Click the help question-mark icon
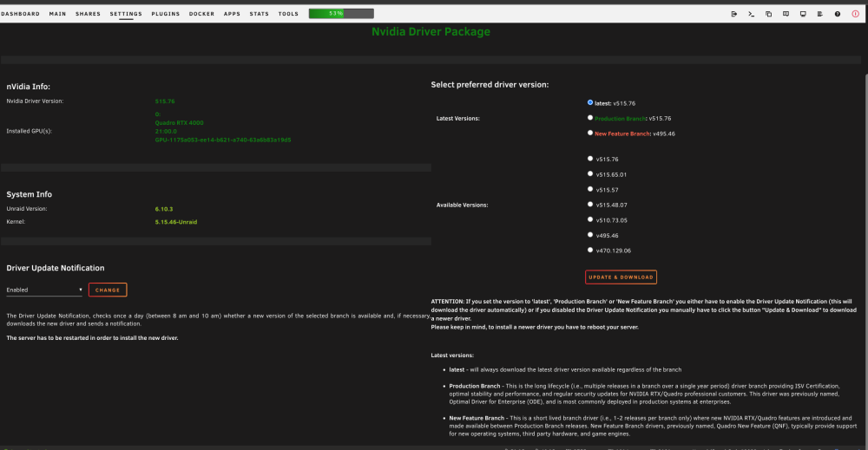 pyautogui.click(x=837, y=14)
